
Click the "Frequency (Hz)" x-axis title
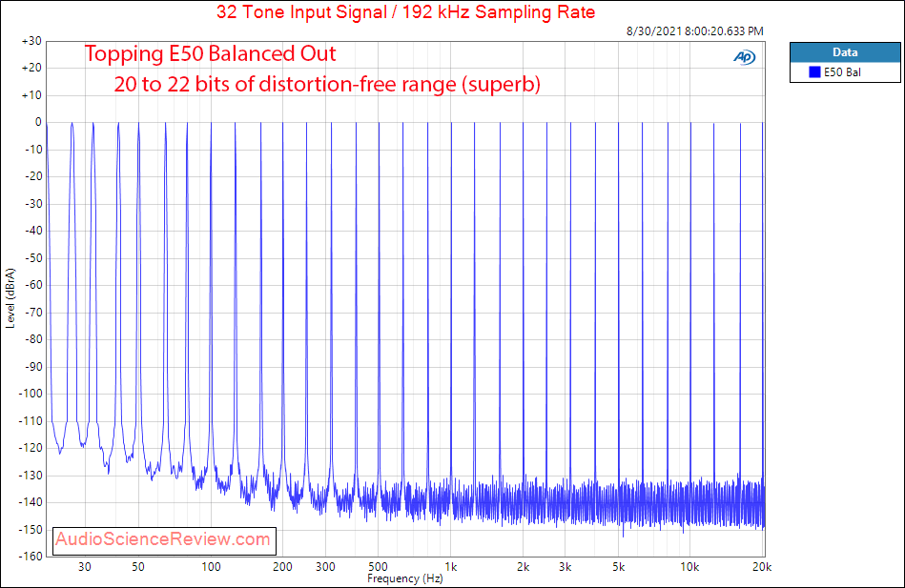tap(404, 578)
